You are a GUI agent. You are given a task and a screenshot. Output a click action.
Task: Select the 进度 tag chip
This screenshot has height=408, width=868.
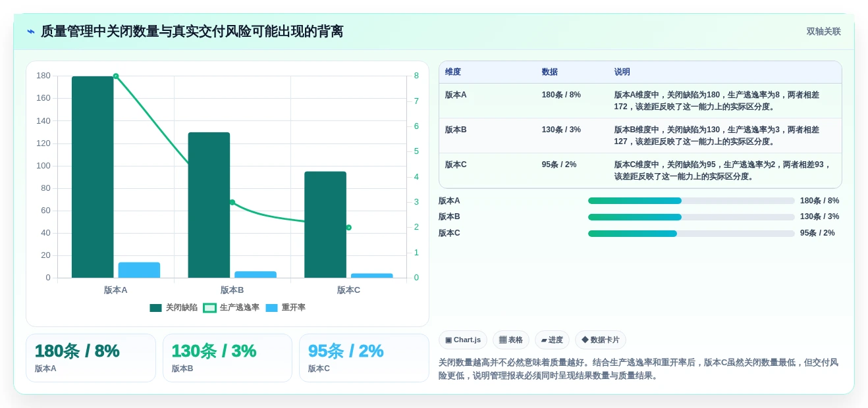pos(552,340)
